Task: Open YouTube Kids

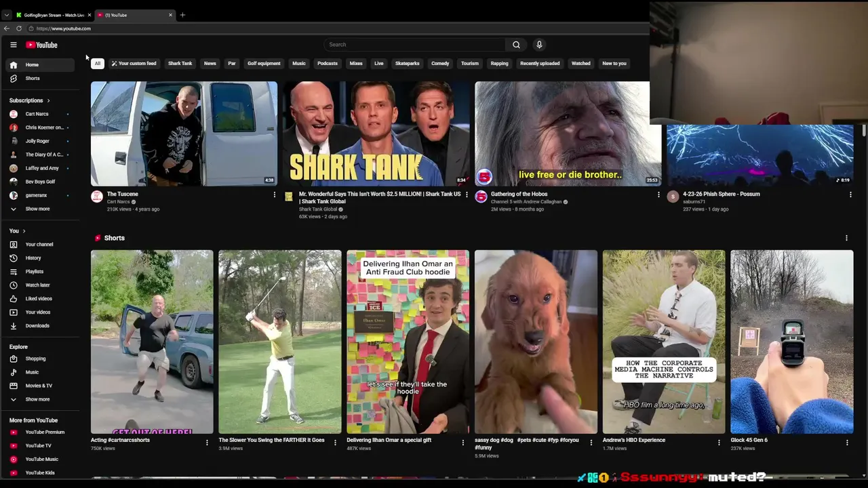Action: (39, 472)
